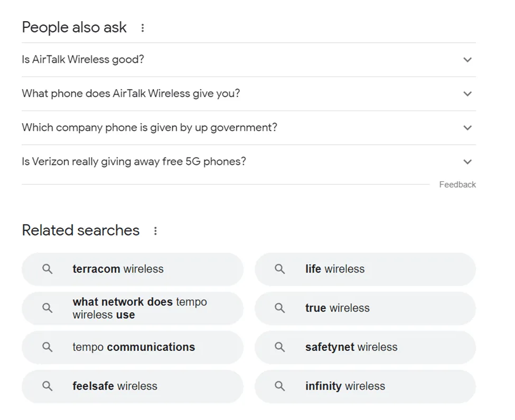Search for terracom wireless

coord(118,269)
